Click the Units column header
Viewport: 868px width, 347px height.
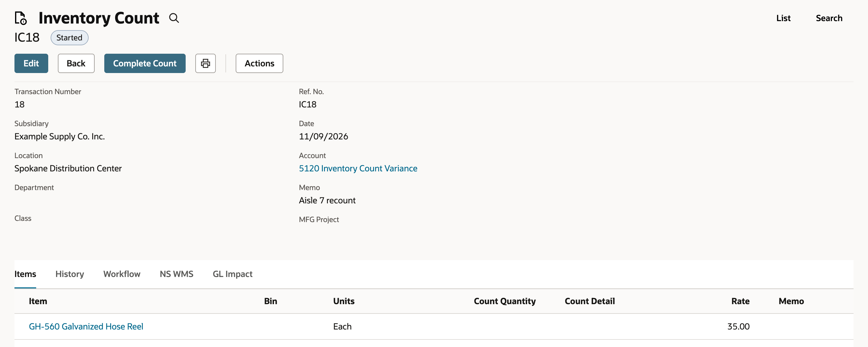(x=344, y=301)
